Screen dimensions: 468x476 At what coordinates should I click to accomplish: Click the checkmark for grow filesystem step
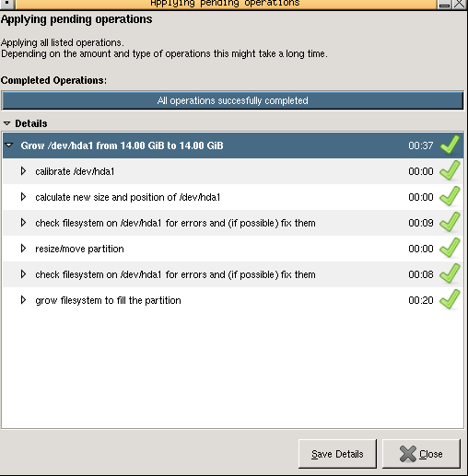pos(450,299)
